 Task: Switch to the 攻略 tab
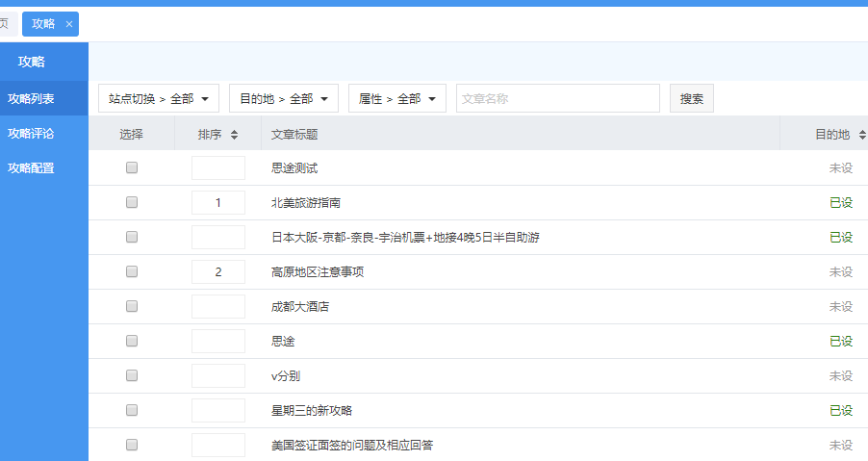[43, 24]
